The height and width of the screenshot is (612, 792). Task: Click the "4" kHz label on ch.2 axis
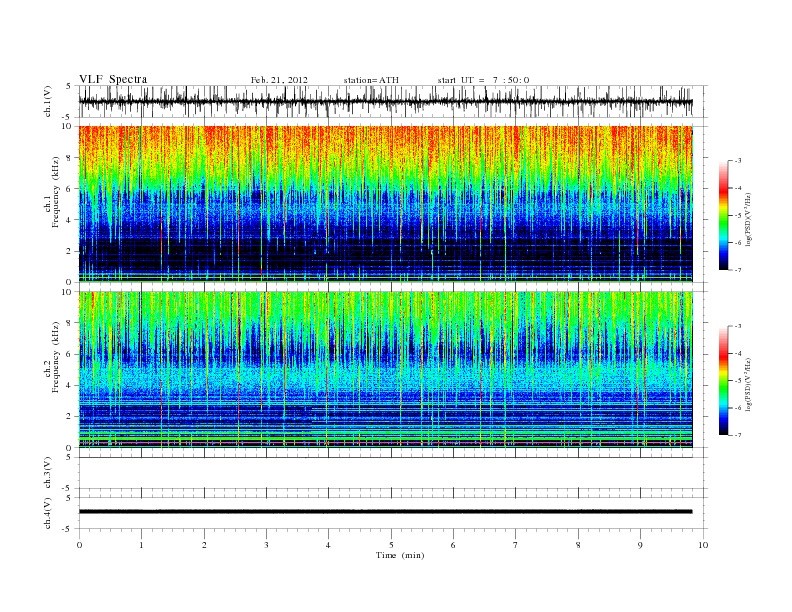coord(70,385)
